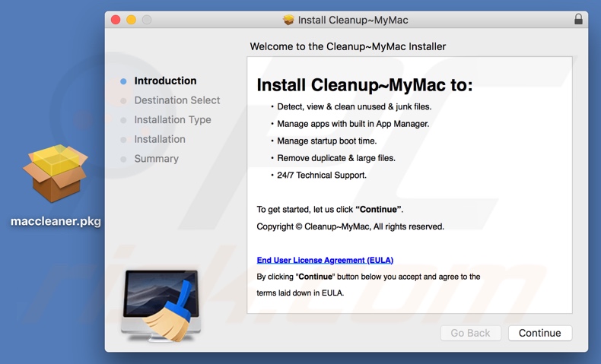Click the grayed-out zoom window button

click(x=147, y=20)
